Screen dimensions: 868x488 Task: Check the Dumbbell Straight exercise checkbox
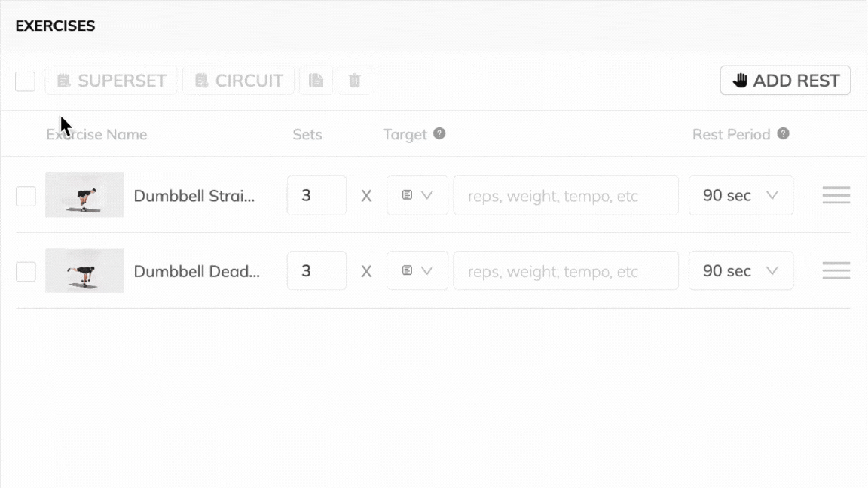tap(26, 196)
